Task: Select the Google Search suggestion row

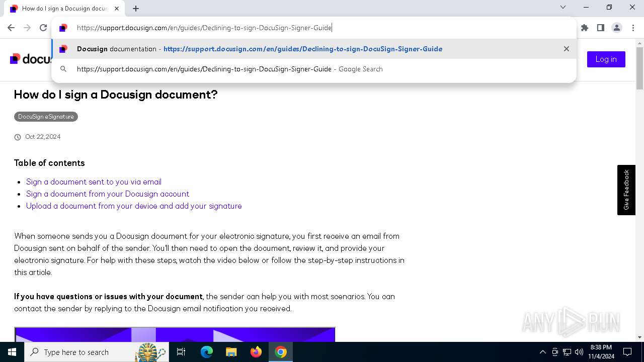Action: (x=314, y=69)
